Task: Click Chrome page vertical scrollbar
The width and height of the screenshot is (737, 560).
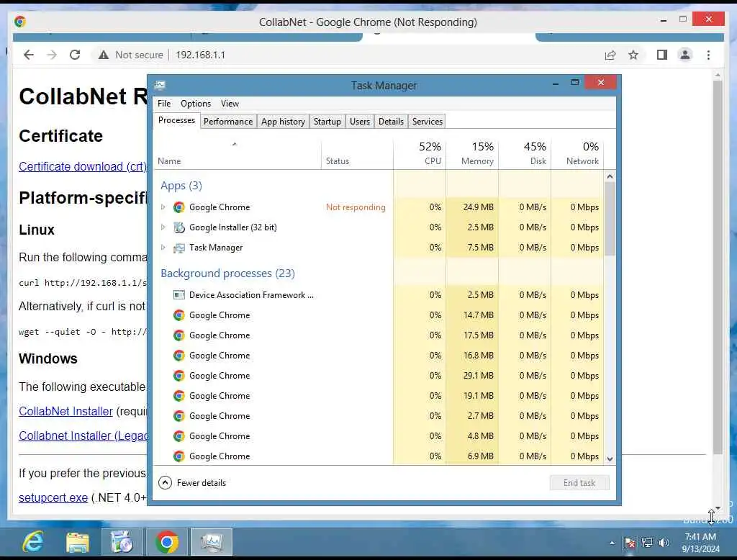Action: coord(718,266)
